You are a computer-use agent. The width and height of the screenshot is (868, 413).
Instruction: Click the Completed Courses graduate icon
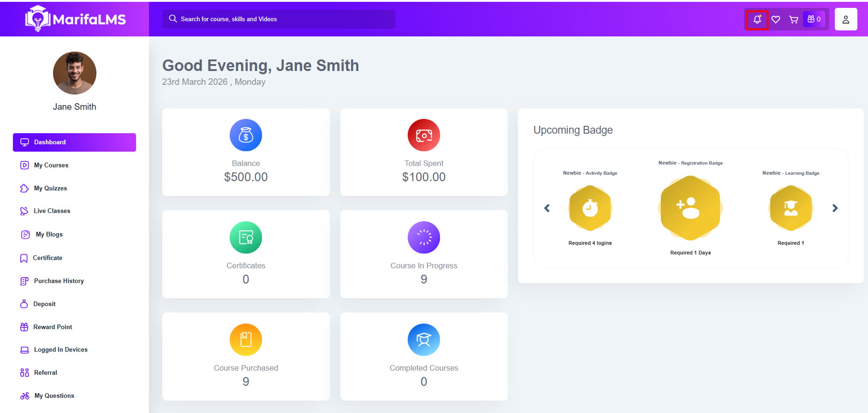click(423, 340)
